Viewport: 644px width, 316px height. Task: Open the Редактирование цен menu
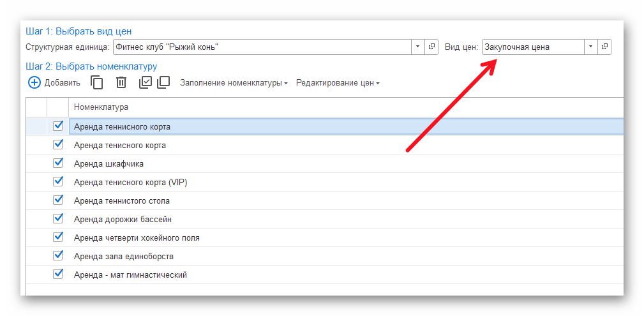338,83
